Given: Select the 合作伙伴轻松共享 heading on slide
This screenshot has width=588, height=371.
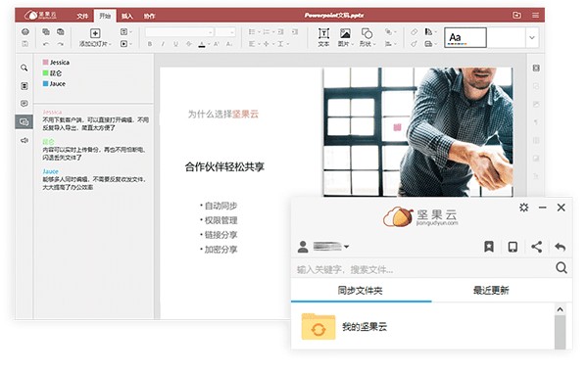Looking at the screenshot, I should pos(224,166).
